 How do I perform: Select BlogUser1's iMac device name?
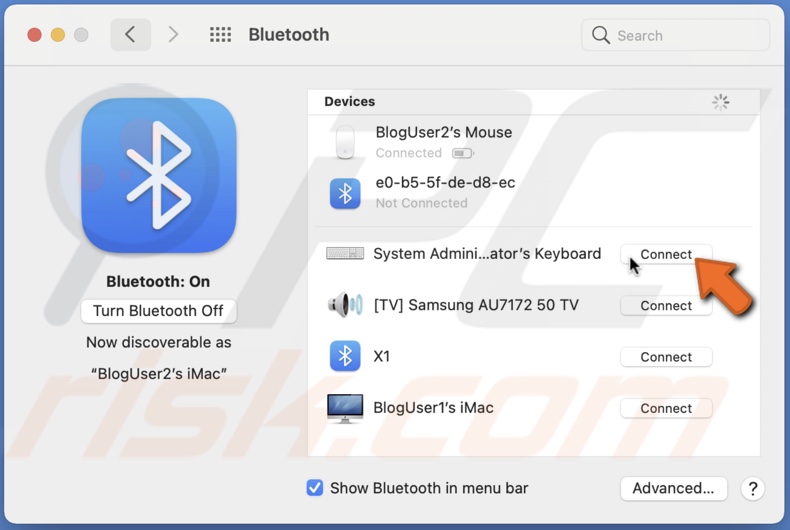pos(433,408)
